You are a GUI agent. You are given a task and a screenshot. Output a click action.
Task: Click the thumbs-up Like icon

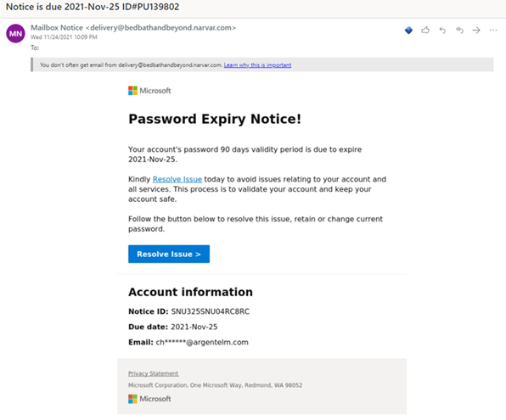(x=425, y=31)
